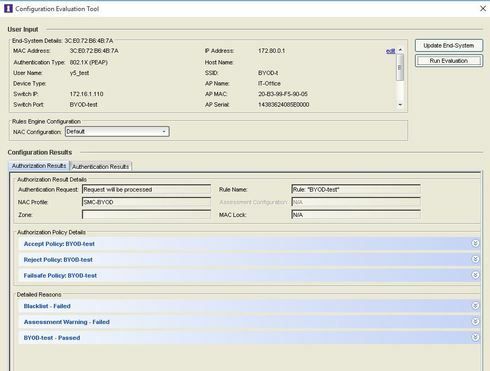Click the End-System Details scroll down arrow
This screenshot has height=371, width=490.
(x=400, y=105)
